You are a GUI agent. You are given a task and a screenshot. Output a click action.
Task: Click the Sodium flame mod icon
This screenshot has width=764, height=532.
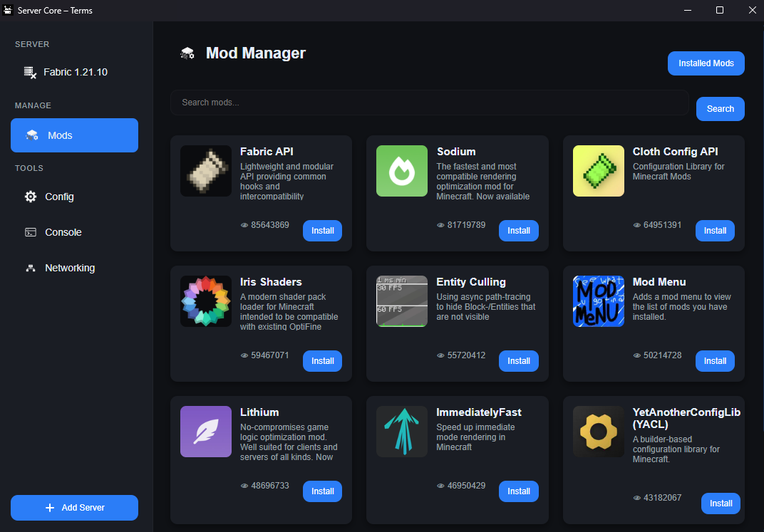(401, 171)
